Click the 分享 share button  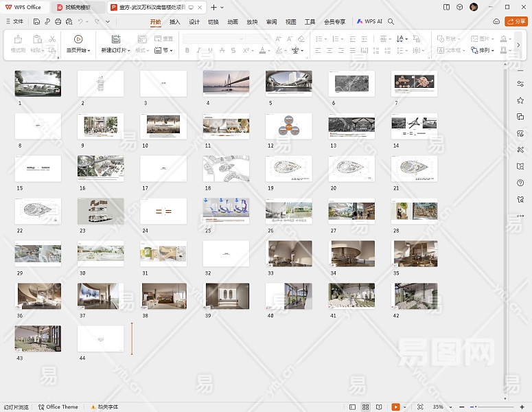point(516,22)
